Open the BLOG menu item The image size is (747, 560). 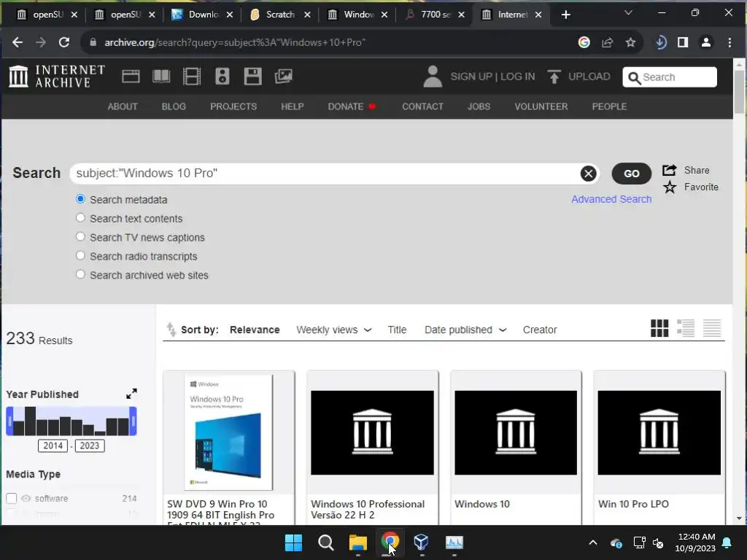(174, 106)
